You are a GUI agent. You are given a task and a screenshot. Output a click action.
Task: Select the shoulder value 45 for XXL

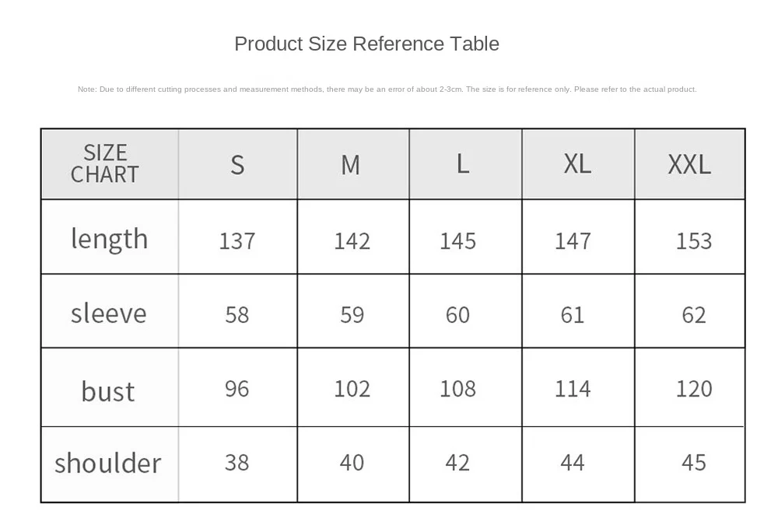(x=694, y=463)
